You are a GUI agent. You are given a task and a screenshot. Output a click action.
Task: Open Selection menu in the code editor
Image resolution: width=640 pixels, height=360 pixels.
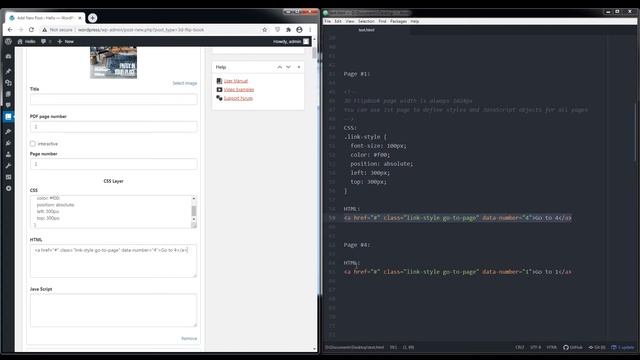[x=366, y=21]
